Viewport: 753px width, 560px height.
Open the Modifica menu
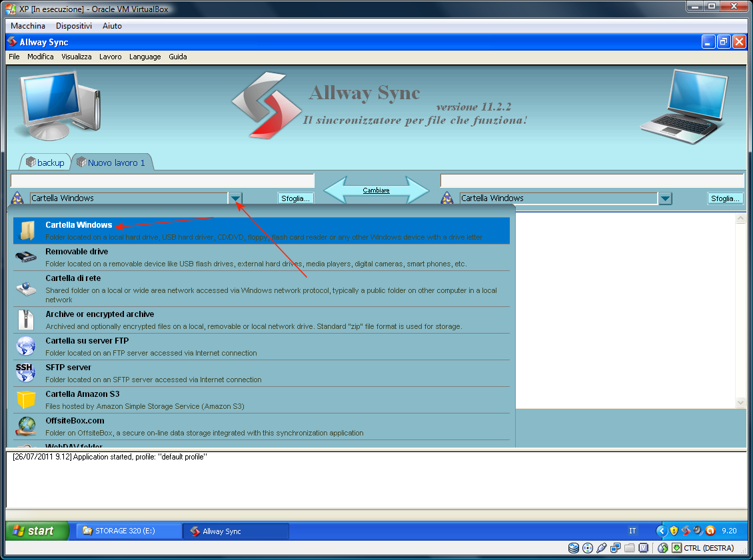click(41, 57)
